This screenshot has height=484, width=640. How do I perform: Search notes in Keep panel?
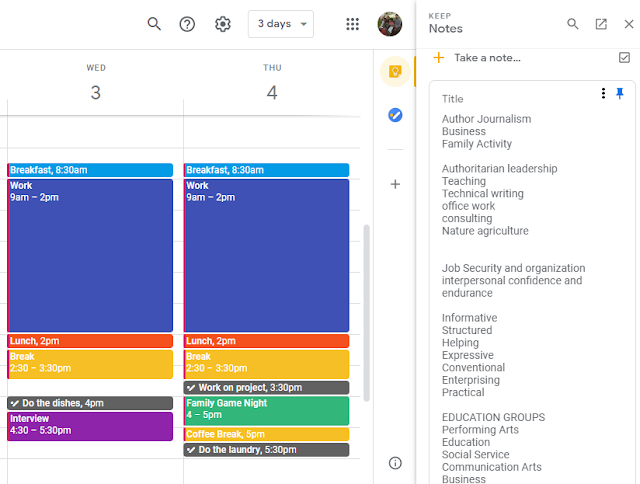pos(573,24)
